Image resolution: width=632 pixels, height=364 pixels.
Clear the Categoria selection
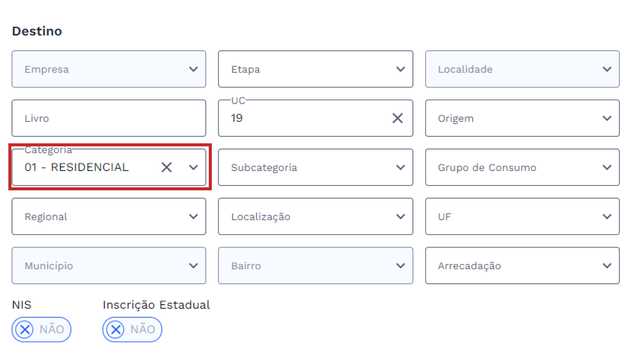click(166, 167)
